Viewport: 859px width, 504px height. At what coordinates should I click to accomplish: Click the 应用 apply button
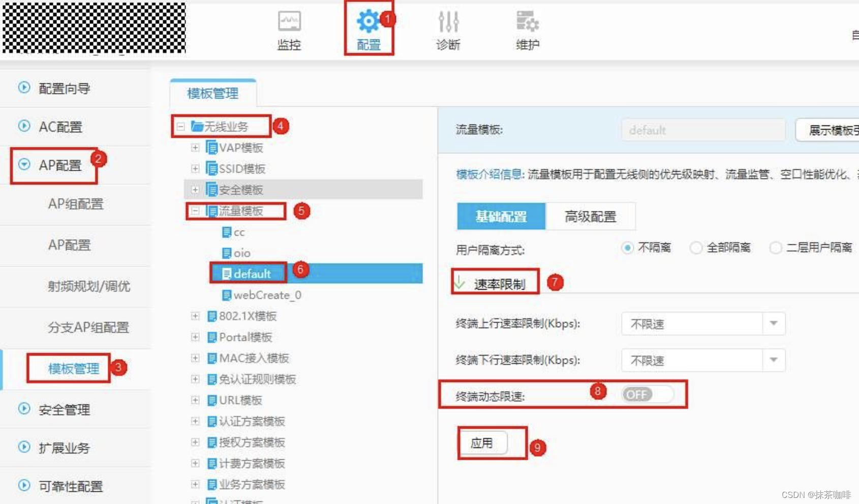pyautogui.click(x=482, y=443)
